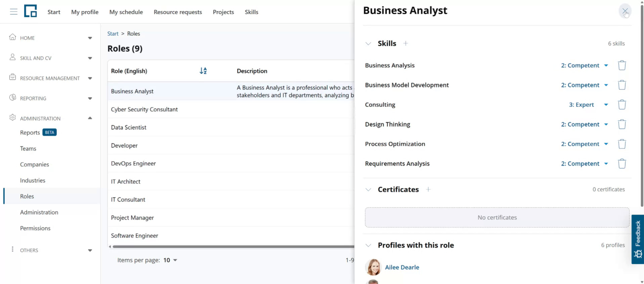The image size is (644, 284).
Task: Open the My schedule tab
Action: click(x=126, y=12)
